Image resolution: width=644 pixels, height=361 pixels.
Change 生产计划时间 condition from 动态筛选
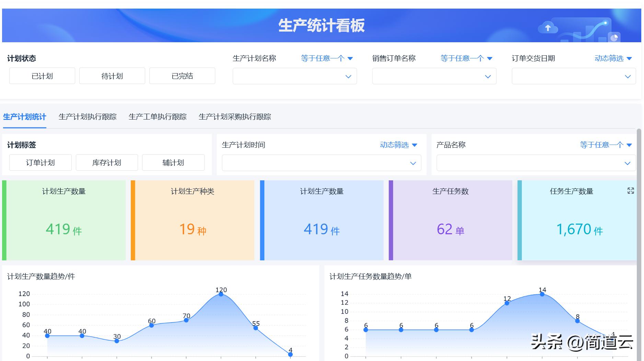(398, 145)
